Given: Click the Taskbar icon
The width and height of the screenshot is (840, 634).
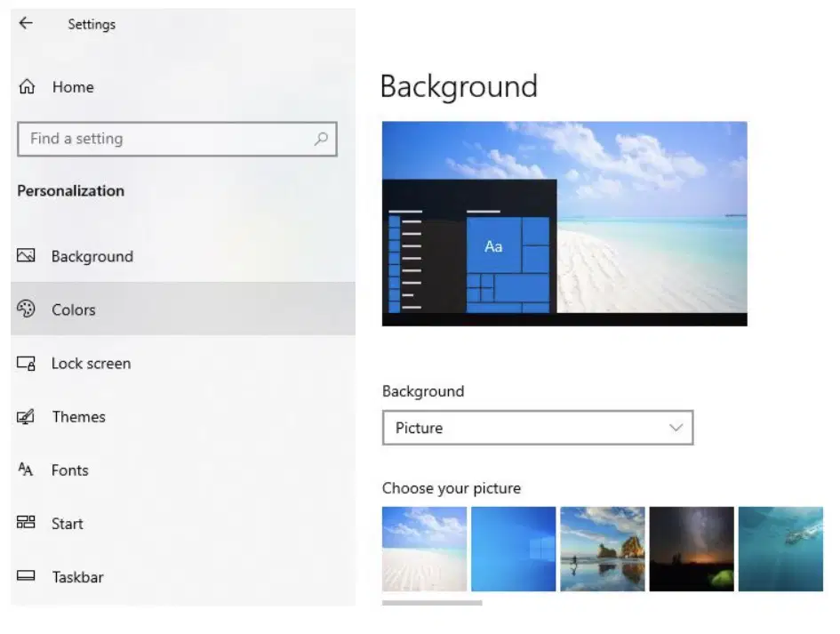Looking at the screenshot, I should tap(26, 575).
